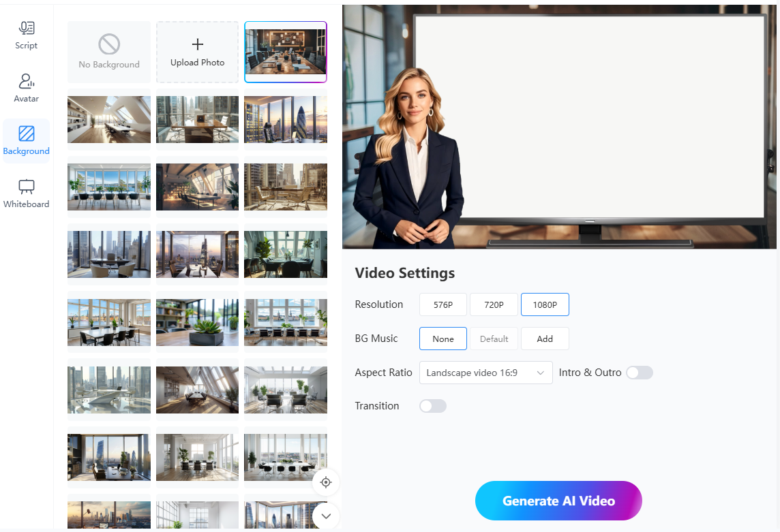780x532 pixels.
Task: Click the No Background option
Action: (109, 52)
